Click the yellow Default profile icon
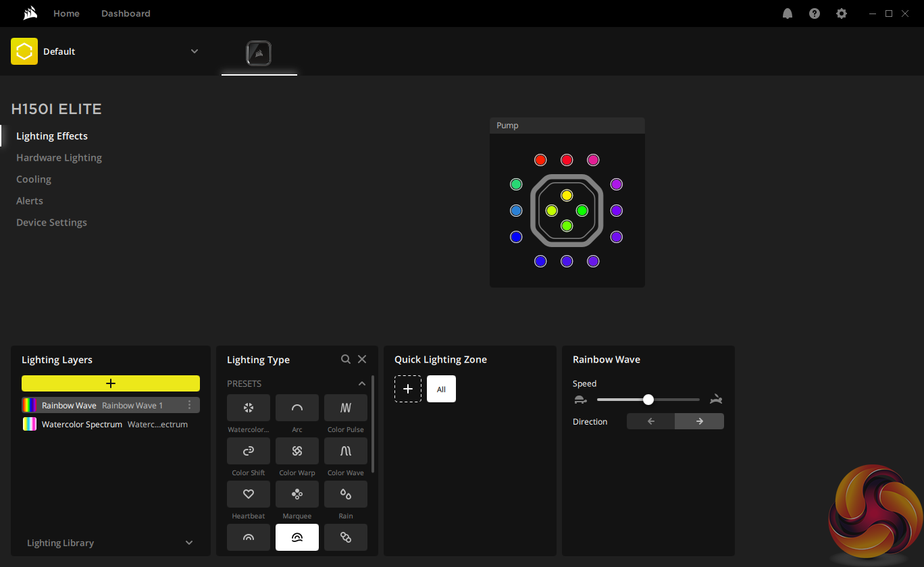The image size is (924, 567). point(24,51)
